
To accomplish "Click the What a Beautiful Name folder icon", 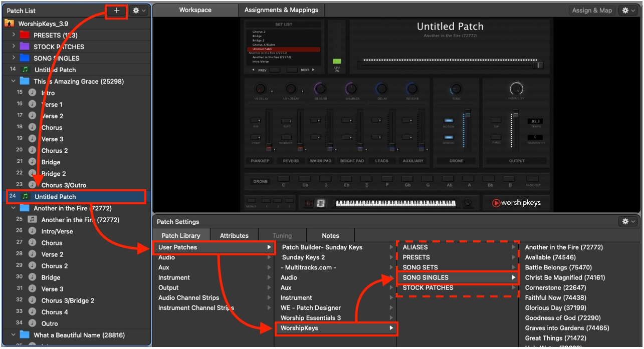I will click(25, 335).
